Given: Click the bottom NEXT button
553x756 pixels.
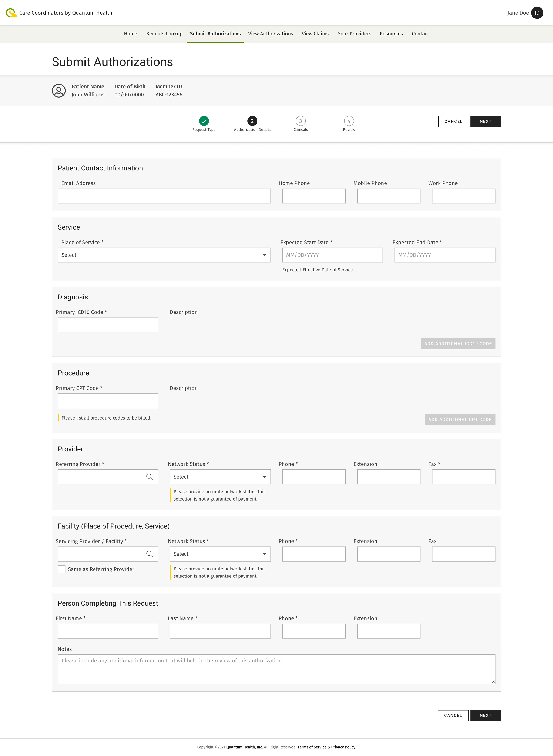Looking at the screenshot, I should coord(486,716).
